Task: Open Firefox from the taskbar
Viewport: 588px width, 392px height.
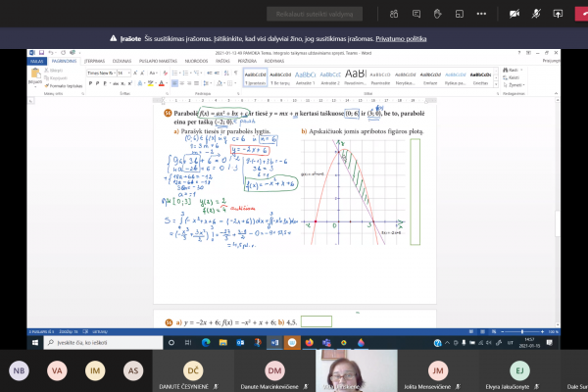Action: pyautogui.click(x=309, y=342)
